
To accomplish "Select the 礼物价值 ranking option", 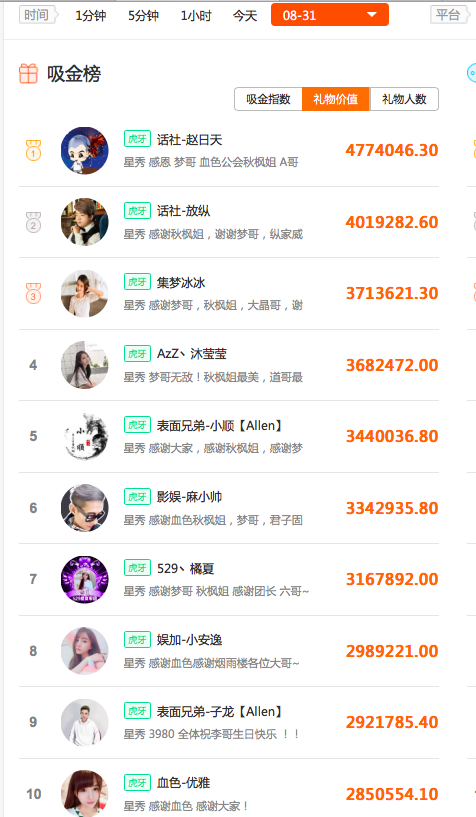I will click(336, 99).
